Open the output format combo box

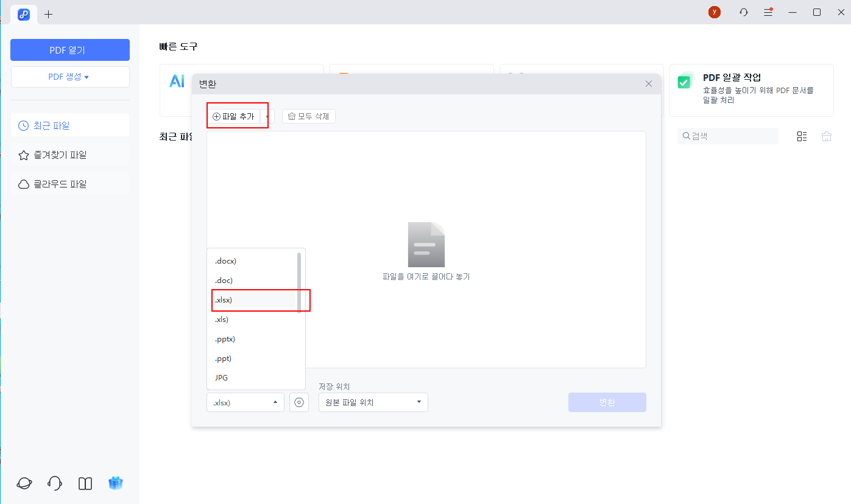(245, 402)
